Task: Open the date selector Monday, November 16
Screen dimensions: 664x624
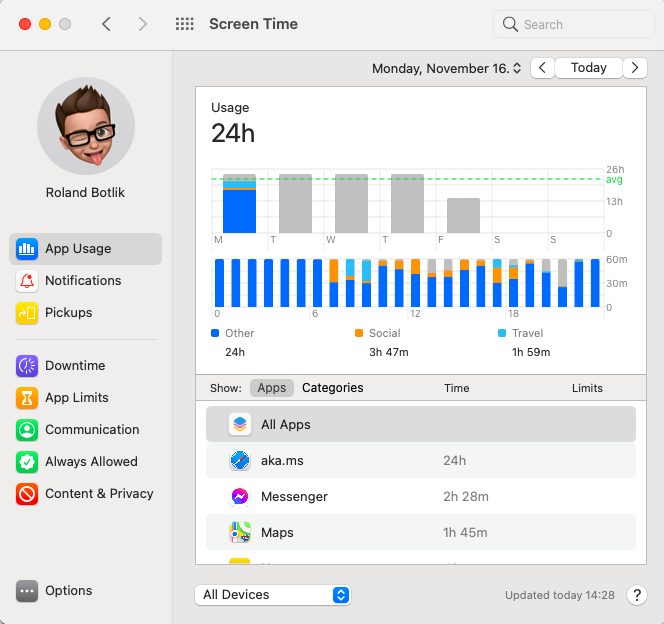Action: point(446,68)
